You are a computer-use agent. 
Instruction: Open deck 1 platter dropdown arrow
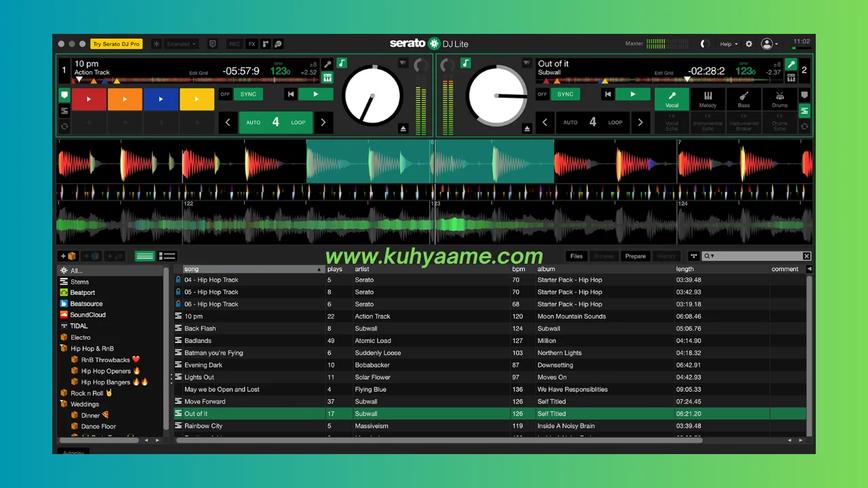pyautogui.click(x=403, y=63)
